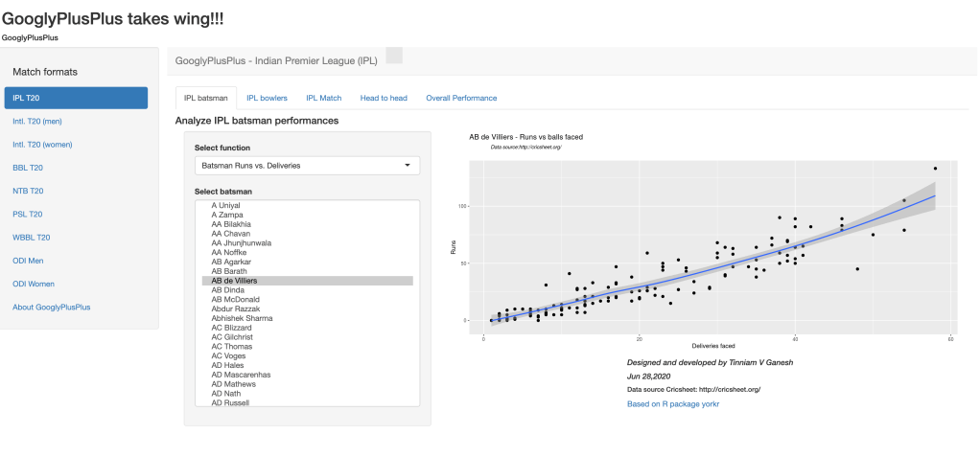
Task: Select NTB T20 from sidebar
Action: pyautogui.click(x=28, y=191)
